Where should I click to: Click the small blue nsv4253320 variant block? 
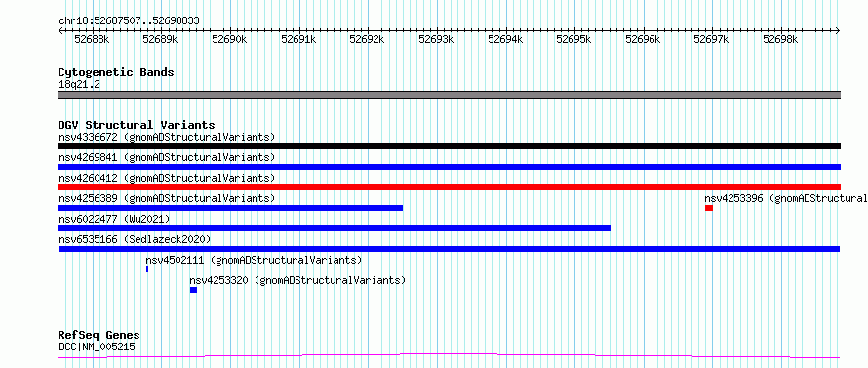pos(193,290)
